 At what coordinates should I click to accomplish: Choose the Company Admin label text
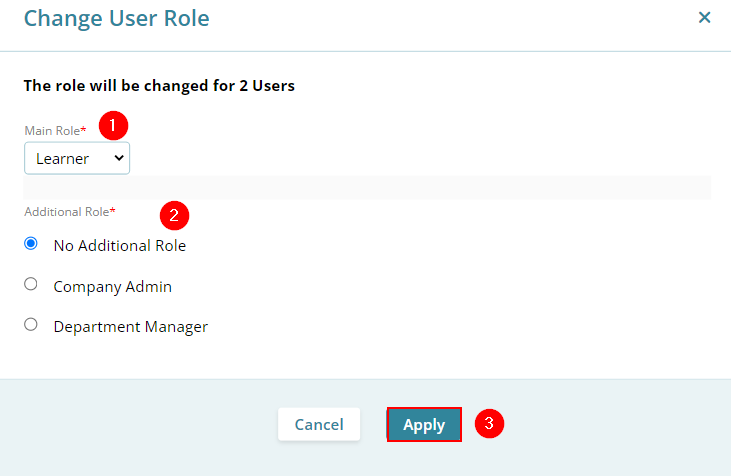(x=112, y=287)
